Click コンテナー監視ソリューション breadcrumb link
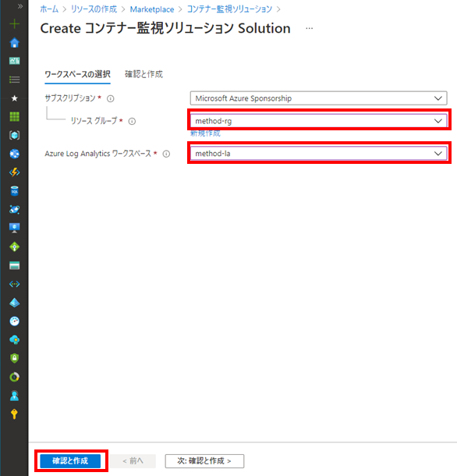 point(229,9)
